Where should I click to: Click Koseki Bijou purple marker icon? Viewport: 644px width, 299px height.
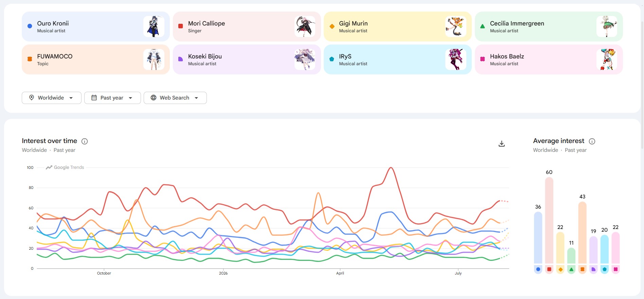[x=181, y=59]
